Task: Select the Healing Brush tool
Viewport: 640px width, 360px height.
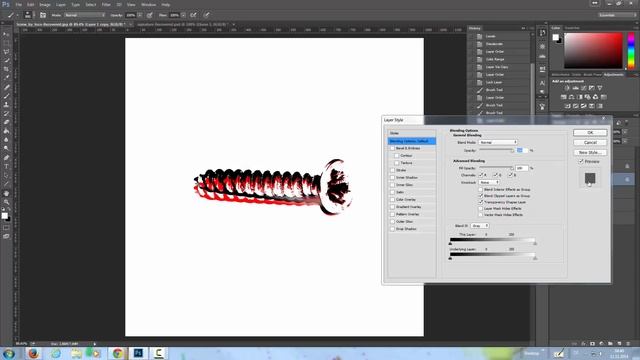Action: (x=6, y=87)
